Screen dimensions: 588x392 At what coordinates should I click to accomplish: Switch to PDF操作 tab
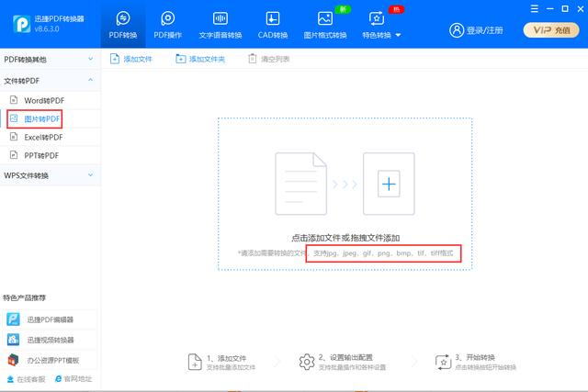pos(167,25)
